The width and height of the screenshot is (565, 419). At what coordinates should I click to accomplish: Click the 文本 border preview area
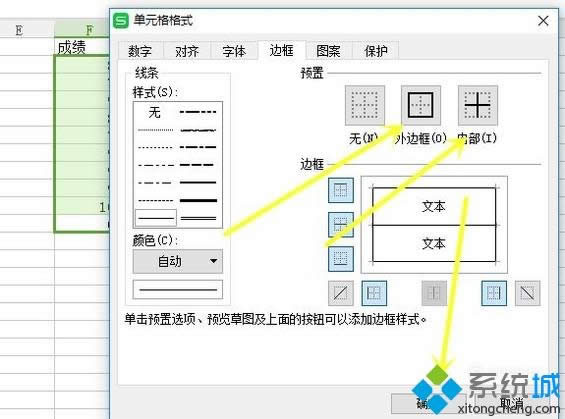point(434,225)
